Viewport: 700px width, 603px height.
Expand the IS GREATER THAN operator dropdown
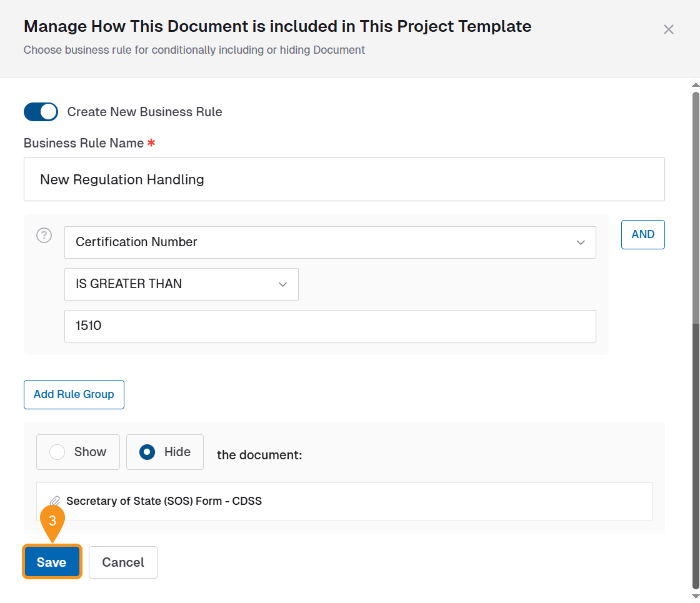pos(181,284)
